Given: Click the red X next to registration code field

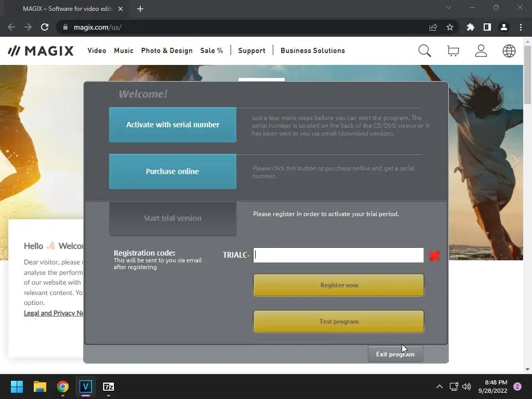Looking at the screenshot, I should point(434,256).
